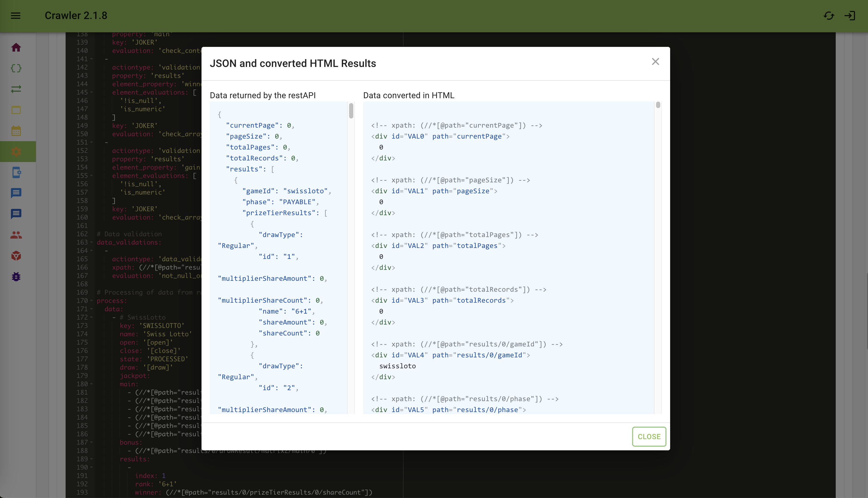Screen dimensions: 868x498
Task: Collapse code fold arrow at line 172
Action: pyautogui.click(x=92, y=318)
